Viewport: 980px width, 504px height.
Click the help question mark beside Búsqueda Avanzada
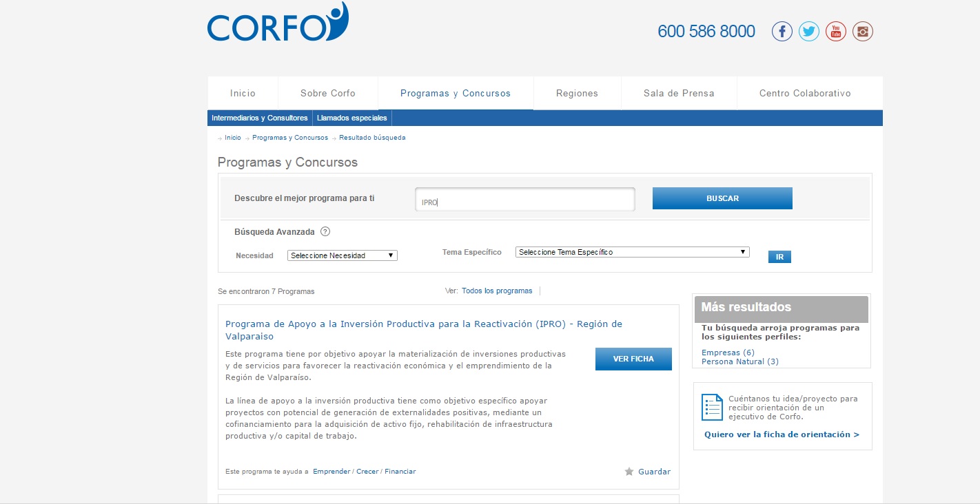325,232
